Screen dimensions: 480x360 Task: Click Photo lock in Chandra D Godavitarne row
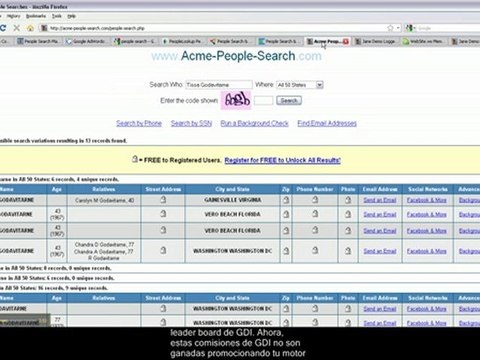348,251
